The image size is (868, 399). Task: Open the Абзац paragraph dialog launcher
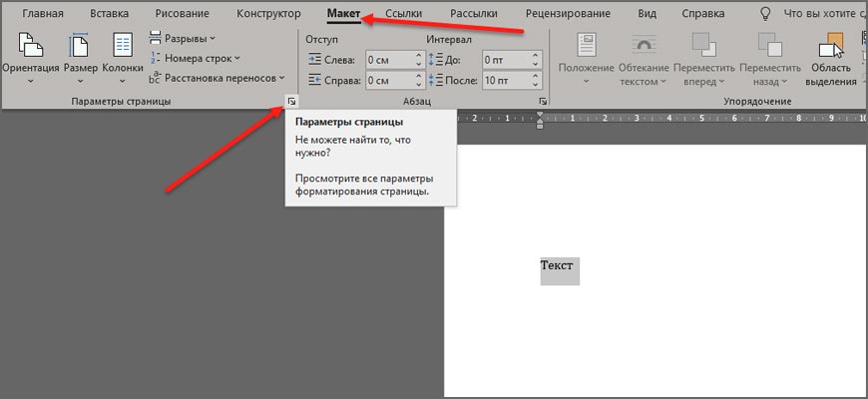coord(544,102)
